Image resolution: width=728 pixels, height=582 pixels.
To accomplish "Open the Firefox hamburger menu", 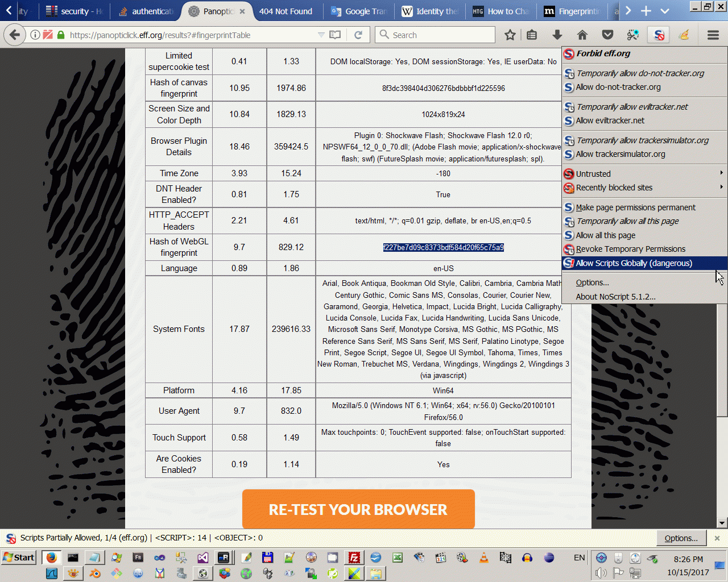I will pos(713,35).
